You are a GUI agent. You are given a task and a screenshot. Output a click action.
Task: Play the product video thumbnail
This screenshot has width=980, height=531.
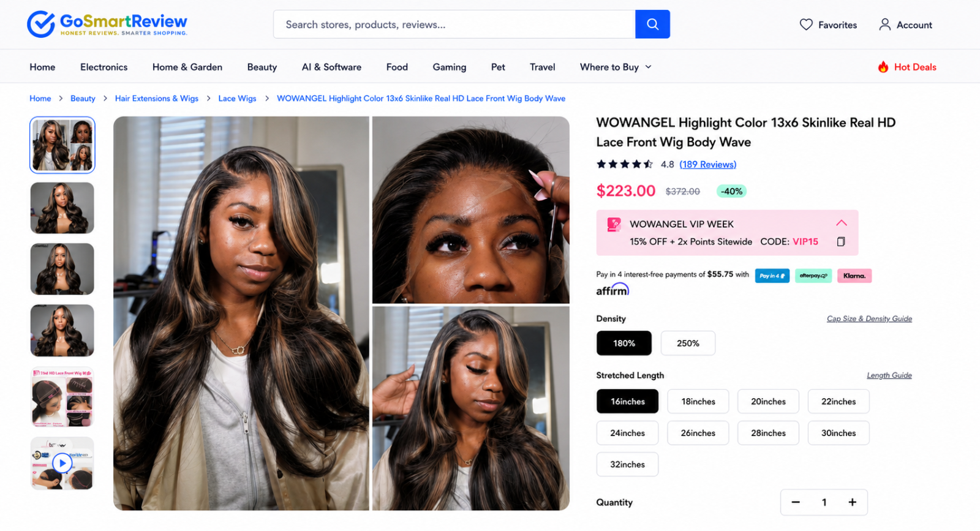62,463
